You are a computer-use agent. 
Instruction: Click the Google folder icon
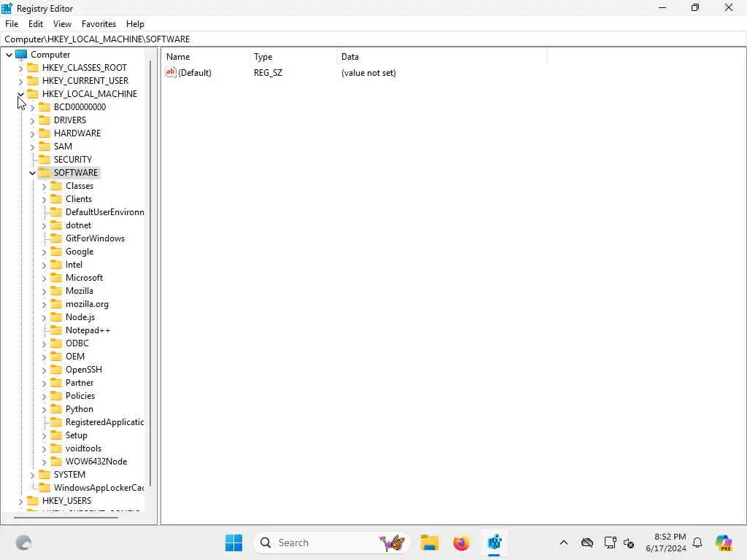point(56,251)
